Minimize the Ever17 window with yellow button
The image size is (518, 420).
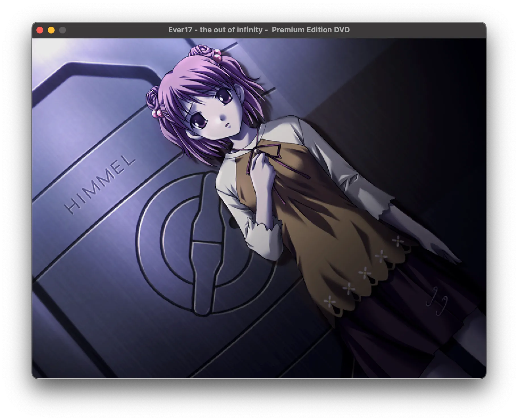click(x=51, y=30)
